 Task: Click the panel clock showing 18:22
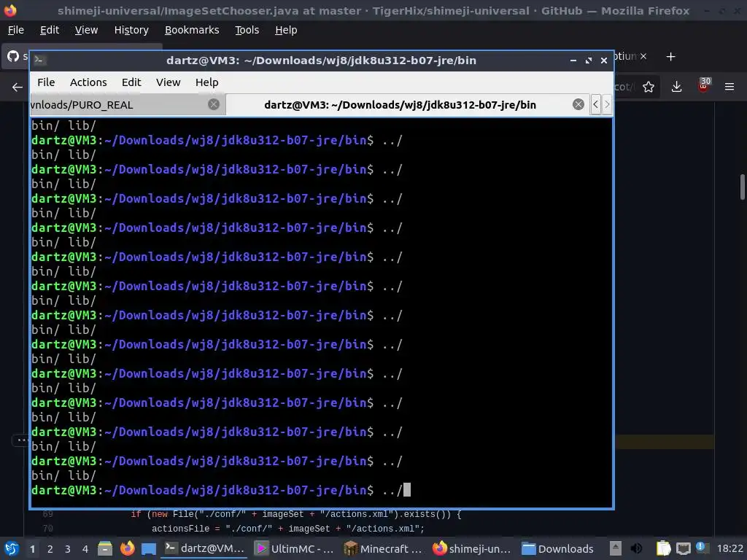pos(729,548)
